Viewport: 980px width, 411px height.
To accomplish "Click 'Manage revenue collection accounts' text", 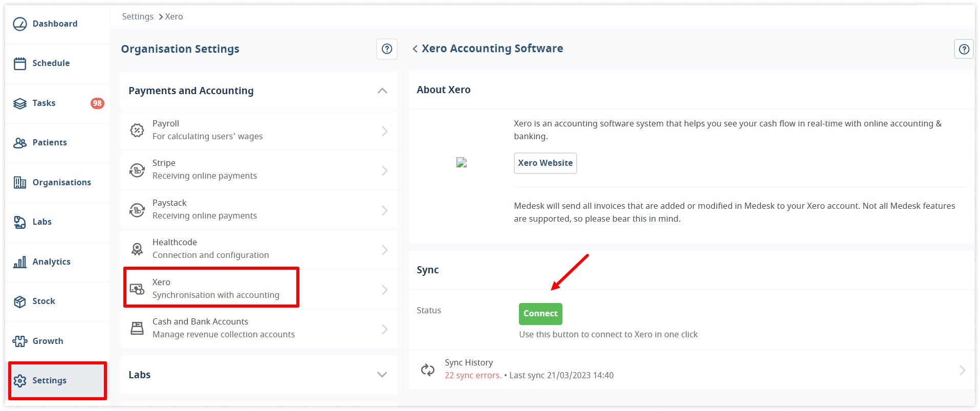I will click(x=224, y=334).
